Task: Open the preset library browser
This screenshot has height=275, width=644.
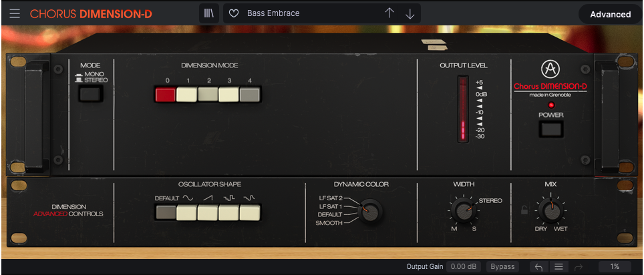Action: pyautogui.click(x=209, y=13)
